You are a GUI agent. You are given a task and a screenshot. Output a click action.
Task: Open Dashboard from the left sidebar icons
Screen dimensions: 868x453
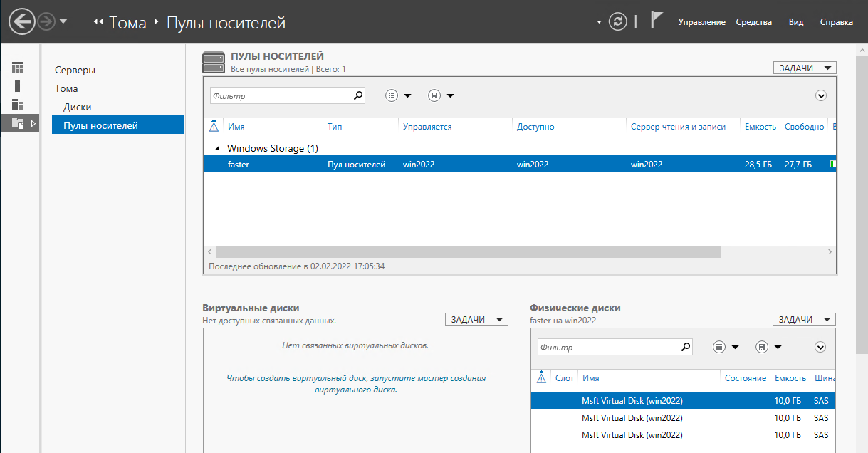[x=18, y=68]
